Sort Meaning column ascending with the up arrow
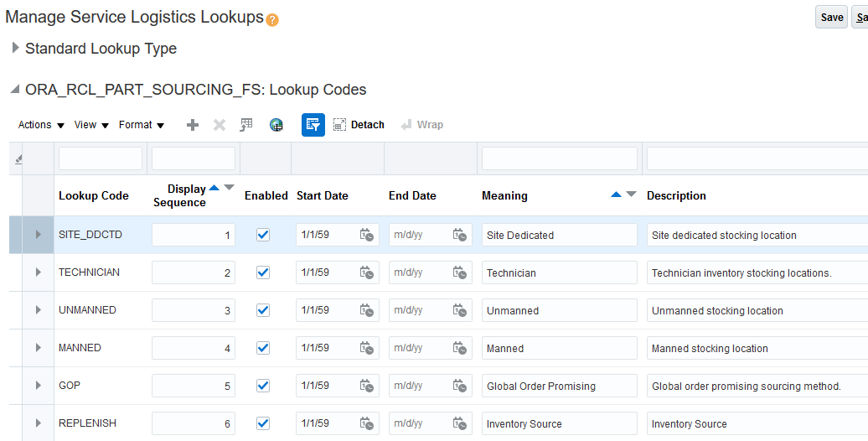The width and height of the screenshot is (868, 441). coord(617,195)
